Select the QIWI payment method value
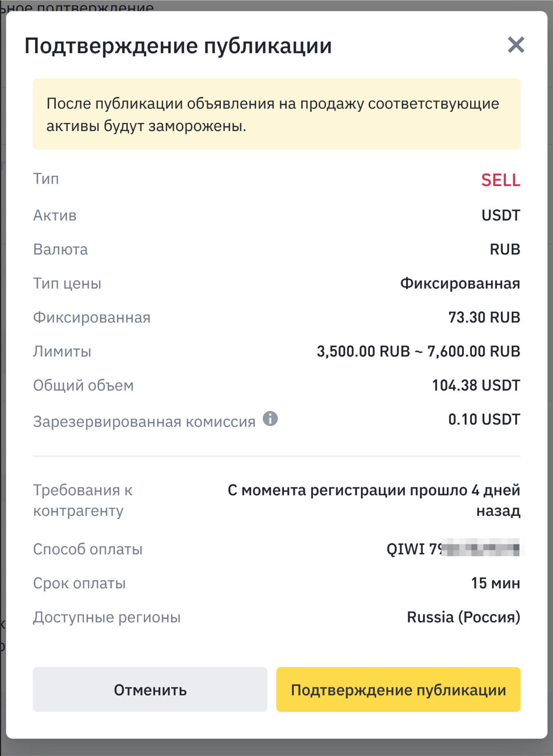The width and height of the screenshot is (553, 756). [453, 549]
